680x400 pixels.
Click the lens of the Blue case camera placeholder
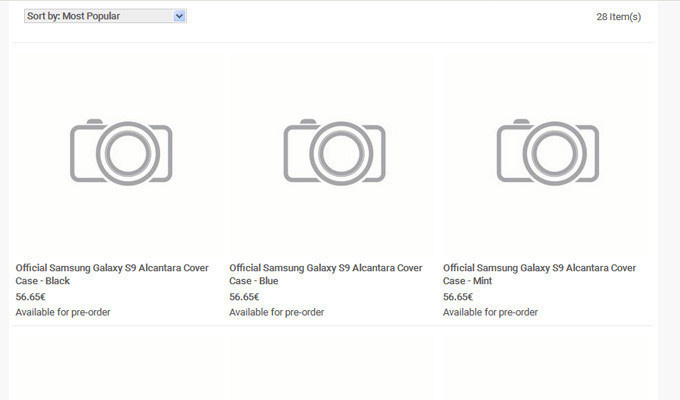click(335, 154)
